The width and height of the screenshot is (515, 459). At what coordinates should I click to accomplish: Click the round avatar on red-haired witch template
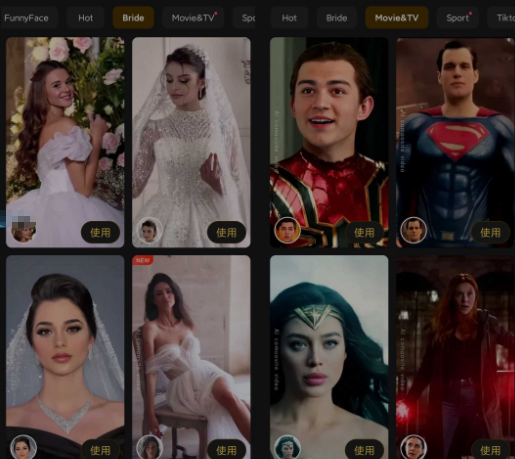pyautogui.click(x=413, y=447)
